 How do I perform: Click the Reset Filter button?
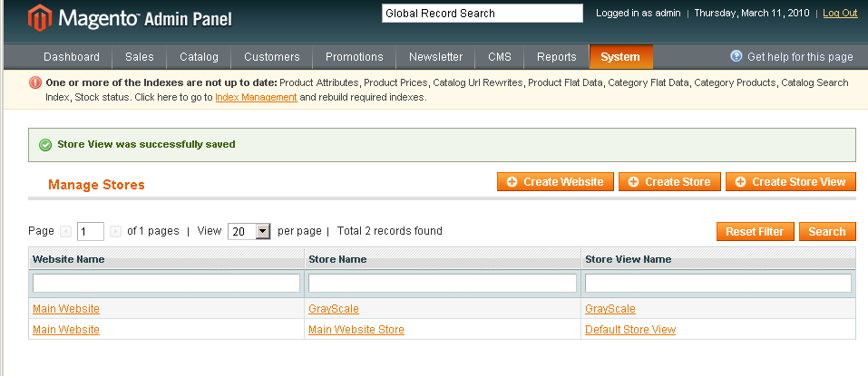(755, 232)
